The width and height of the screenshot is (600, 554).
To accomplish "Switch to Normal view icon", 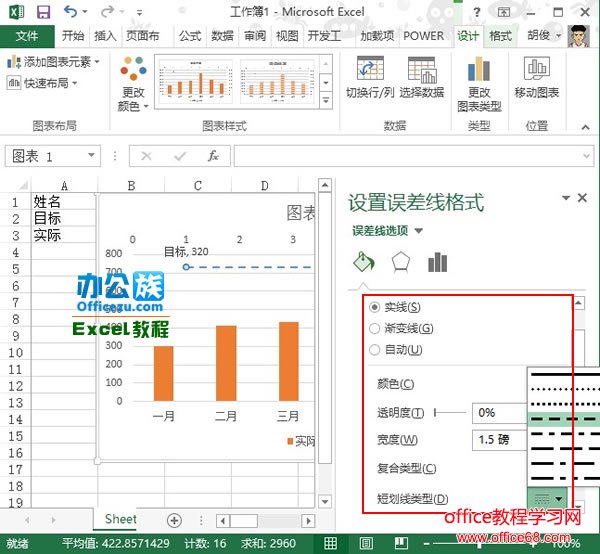I will pos(331,543).
